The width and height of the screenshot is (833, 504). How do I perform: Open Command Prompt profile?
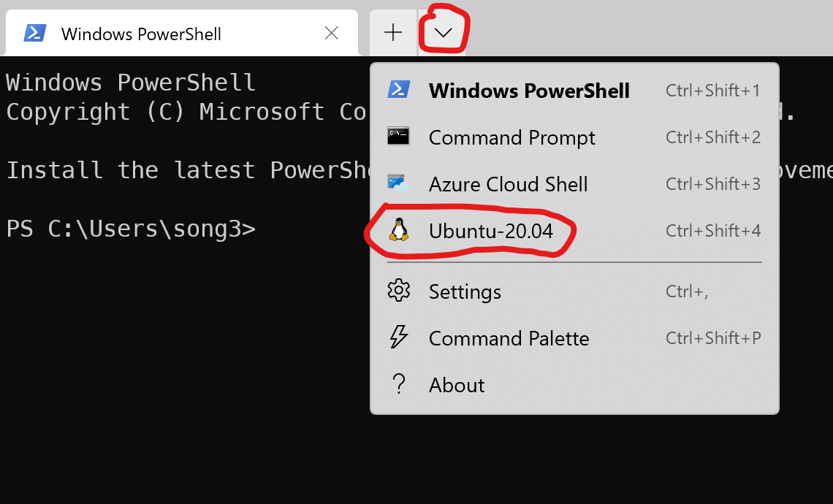[x=511, y=137]
